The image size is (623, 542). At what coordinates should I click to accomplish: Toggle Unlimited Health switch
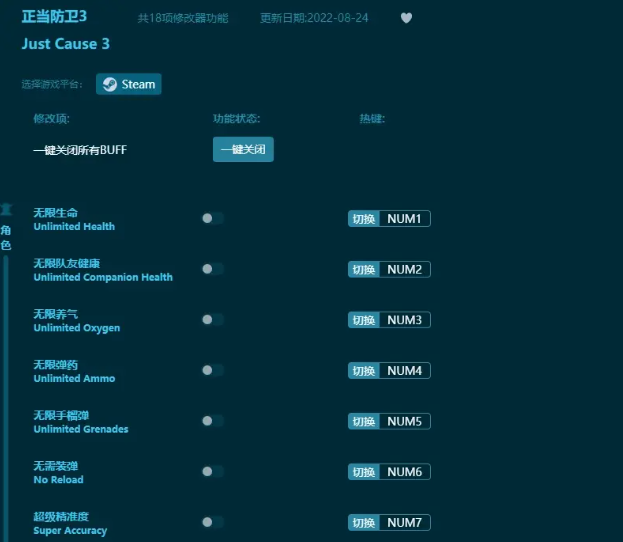[x=213, y=218]
